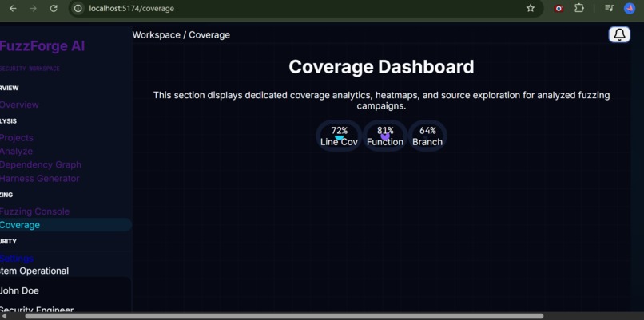Click the red recorder extension icon
This screenshot has height=320, width=644.
(559, 8)
